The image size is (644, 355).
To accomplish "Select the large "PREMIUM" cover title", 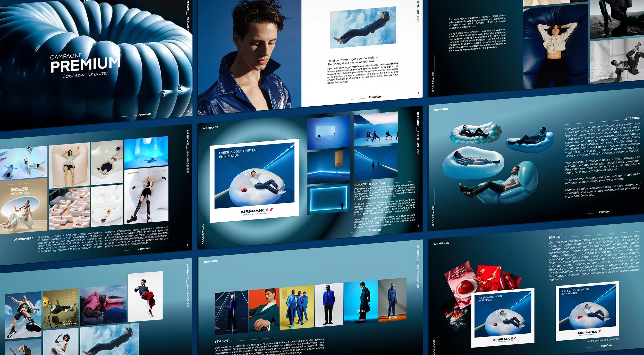I will (85, 64).
